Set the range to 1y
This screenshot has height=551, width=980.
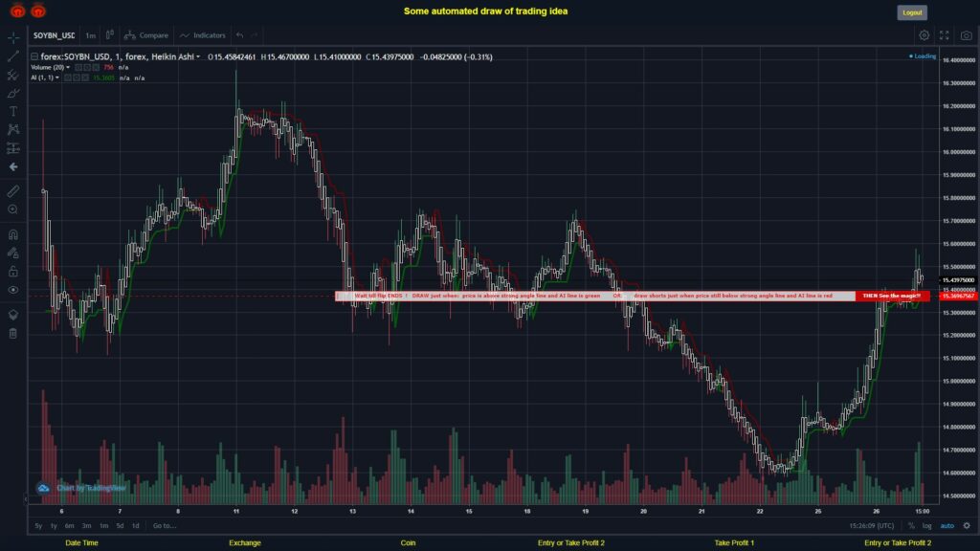click(x=54, y=526)
